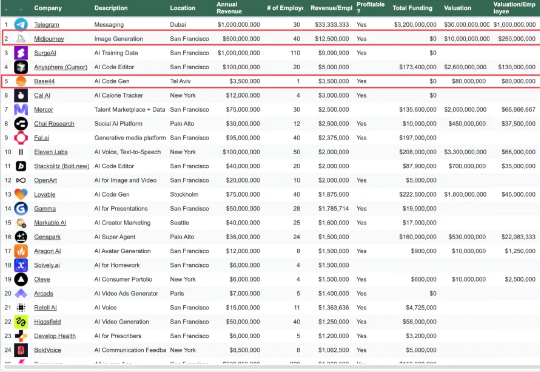
Task: Select the 'Tel Aviv' location cell
Action: [180, 81]
